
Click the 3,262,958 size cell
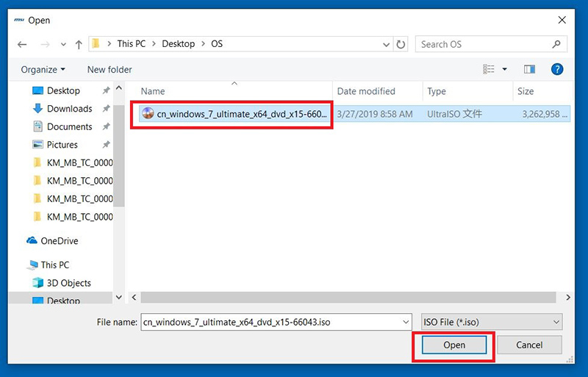click(x=545, y=114)
